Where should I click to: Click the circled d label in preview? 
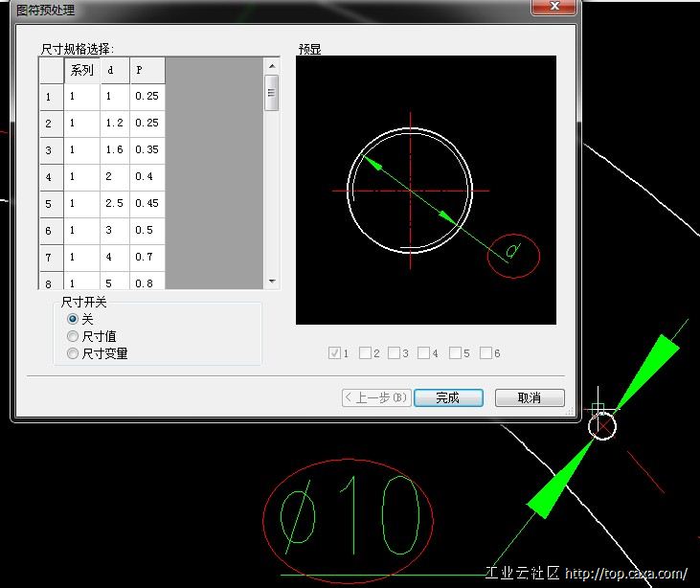tap(514, 254)
